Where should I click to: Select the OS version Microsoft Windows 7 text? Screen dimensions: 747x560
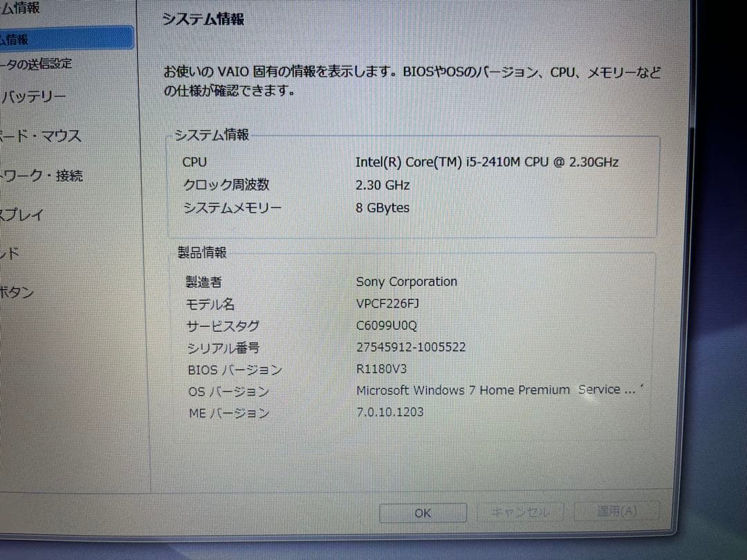496,390
